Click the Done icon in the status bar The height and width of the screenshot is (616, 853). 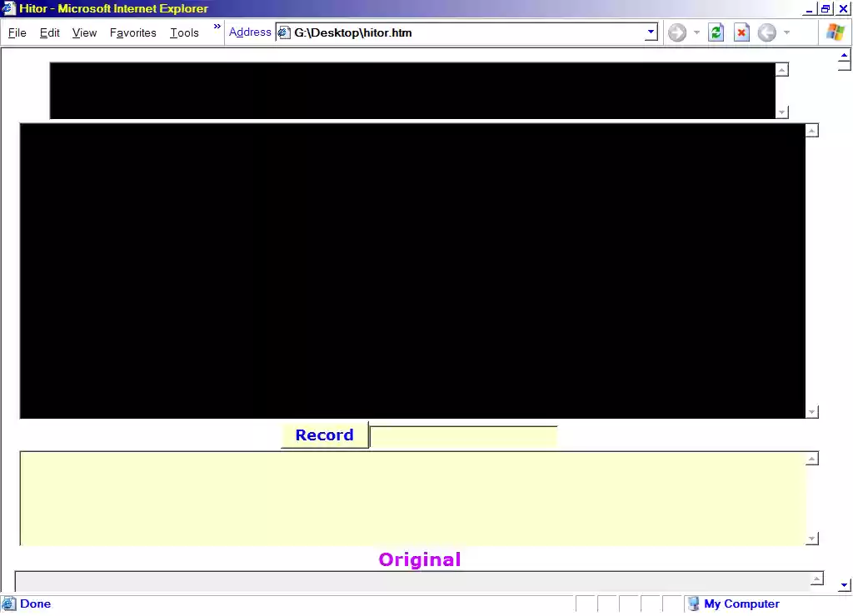10,604
